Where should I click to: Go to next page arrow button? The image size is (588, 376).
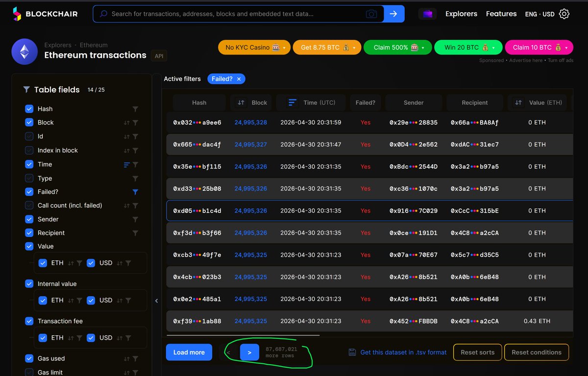[x=249, y=352]
